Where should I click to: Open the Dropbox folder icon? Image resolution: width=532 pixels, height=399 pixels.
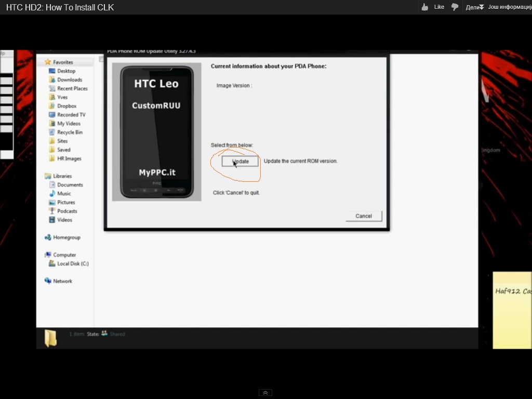coord(52,106)
